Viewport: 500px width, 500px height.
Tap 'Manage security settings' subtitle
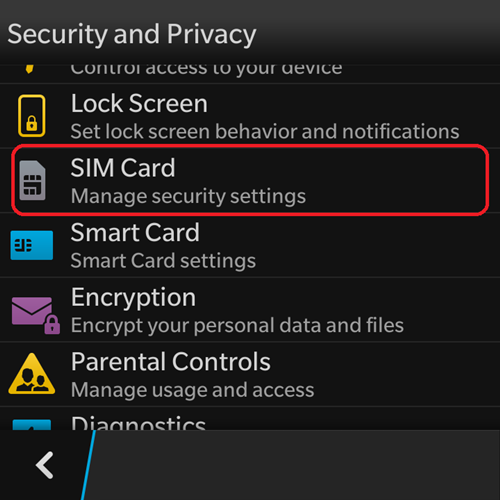(188, 196)
